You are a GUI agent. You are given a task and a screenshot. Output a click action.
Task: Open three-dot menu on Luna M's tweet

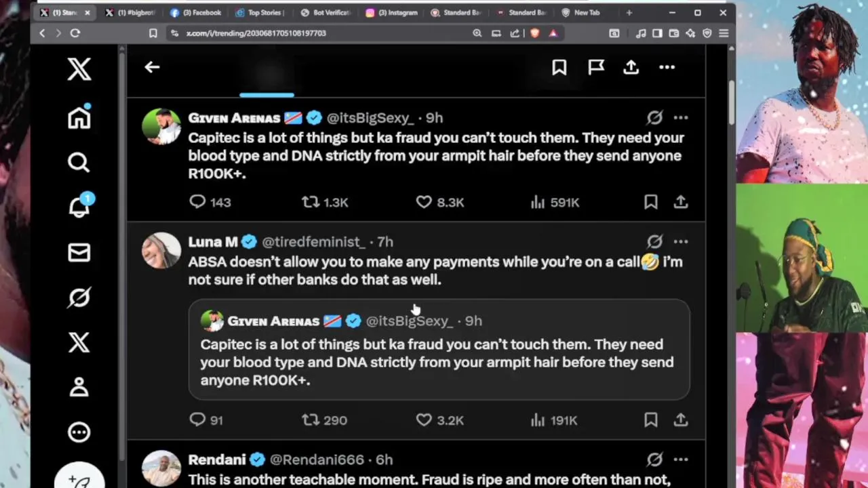pos(681,242)
